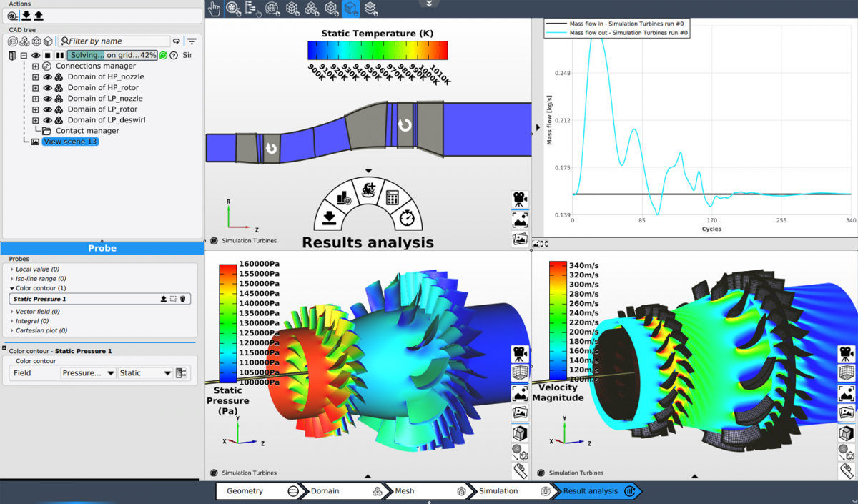The height and width of the screenshot is (504, 858).
Task: Go to the Mesh workflow step
Action: tap(428, 491)
